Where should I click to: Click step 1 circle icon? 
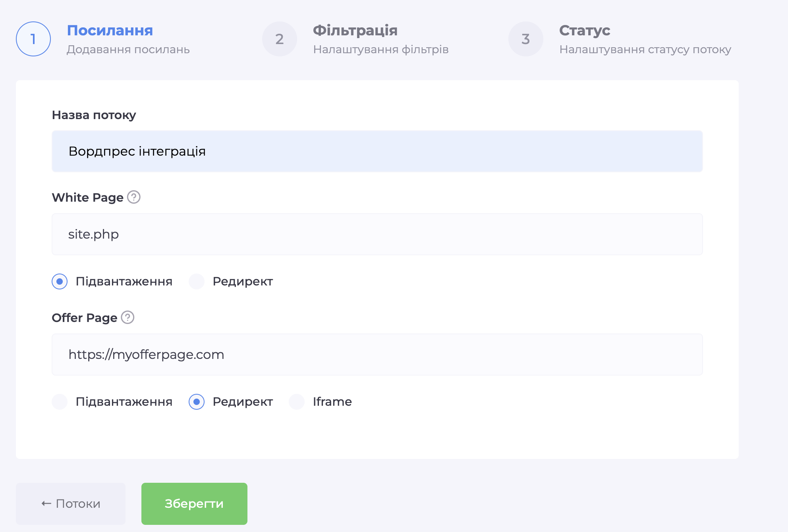coord(33,39)
